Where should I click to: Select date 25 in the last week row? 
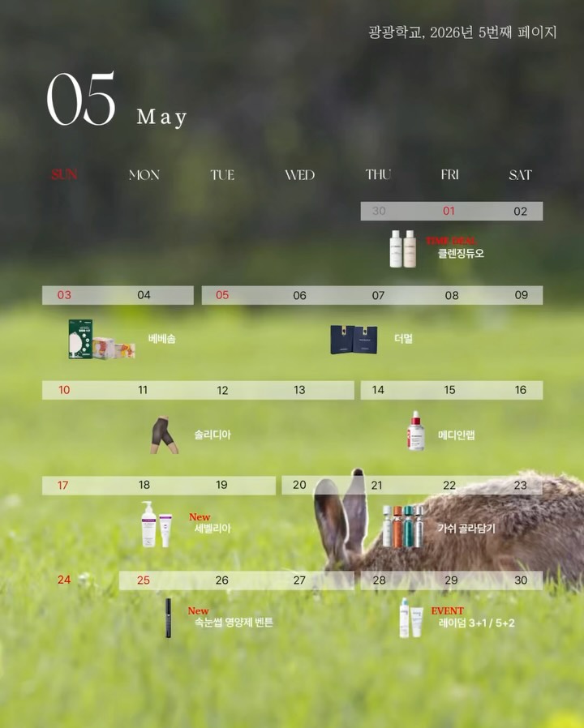point(144,580)
